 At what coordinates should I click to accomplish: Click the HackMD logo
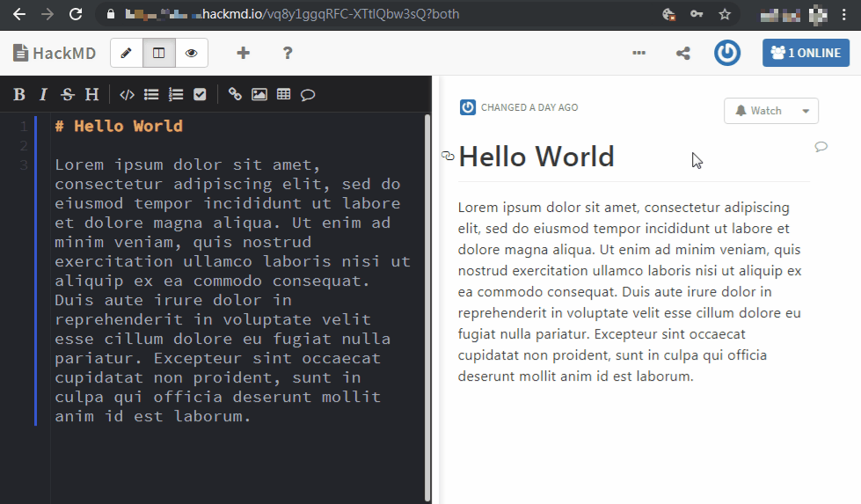pyautogui.click(x=55, y=53)
